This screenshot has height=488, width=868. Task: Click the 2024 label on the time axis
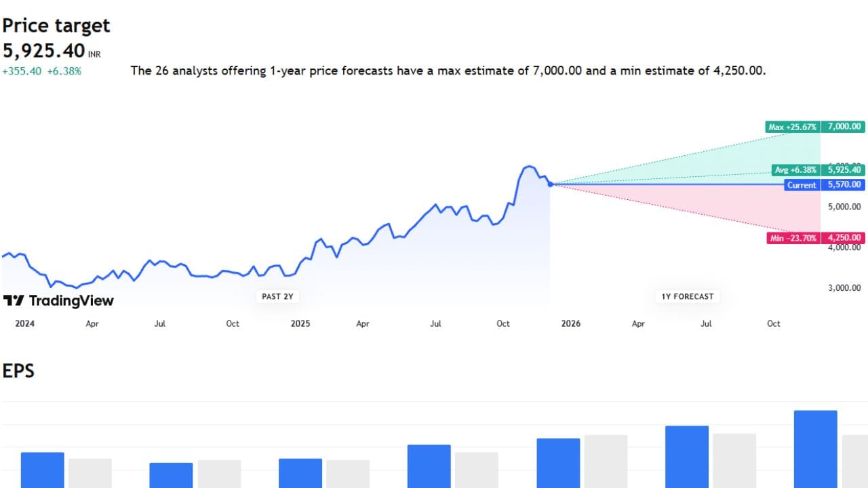24,324
